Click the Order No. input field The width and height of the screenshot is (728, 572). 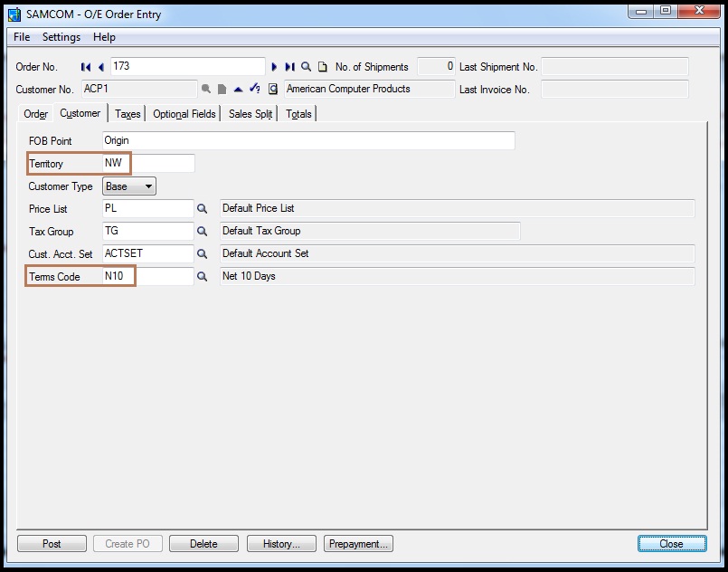[x=188, y=66]
